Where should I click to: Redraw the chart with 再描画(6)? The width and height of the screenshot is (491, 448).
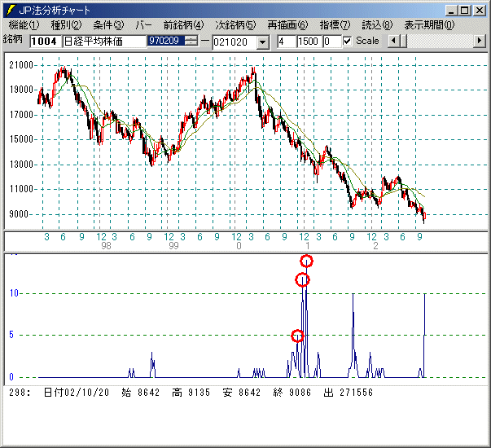[287, 25]
